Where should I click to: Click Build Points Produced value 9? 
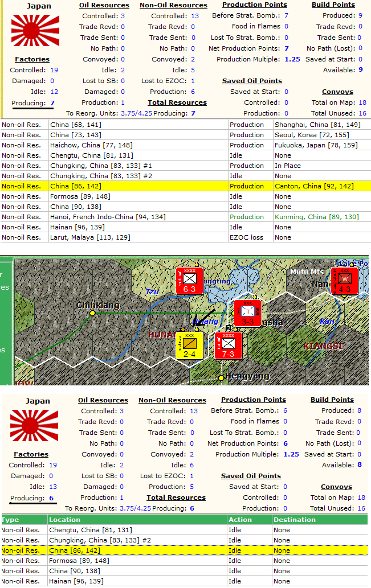pos(361,15)
